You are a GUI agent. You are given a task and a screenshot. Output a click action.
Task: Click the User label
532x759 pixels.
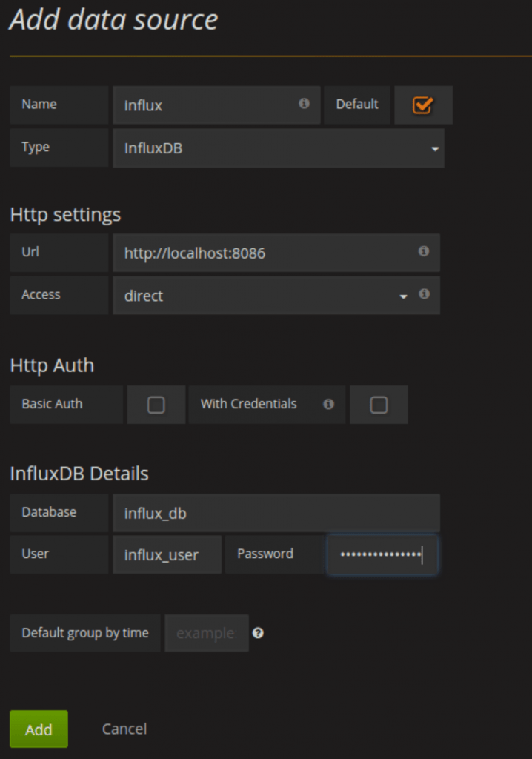click(36, 554)
